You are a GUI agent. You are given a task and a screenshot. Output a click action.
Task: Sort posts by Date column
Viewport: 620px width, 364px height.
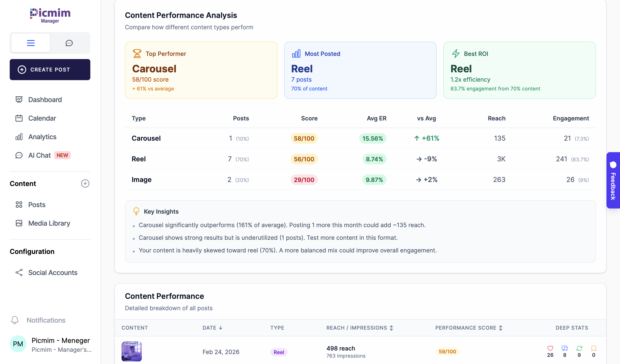(x=213, y=328)
